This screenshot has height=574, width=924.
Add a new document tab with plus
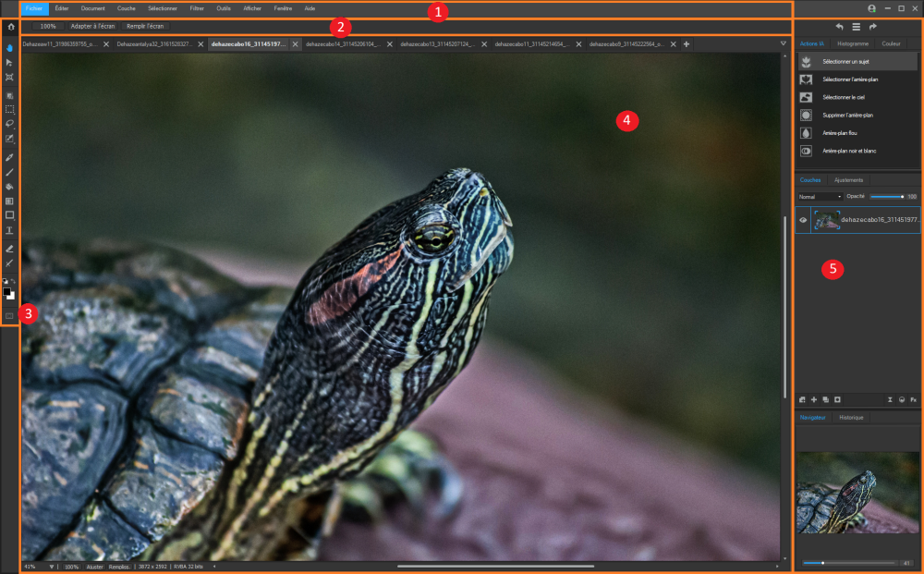coord(687,44)
